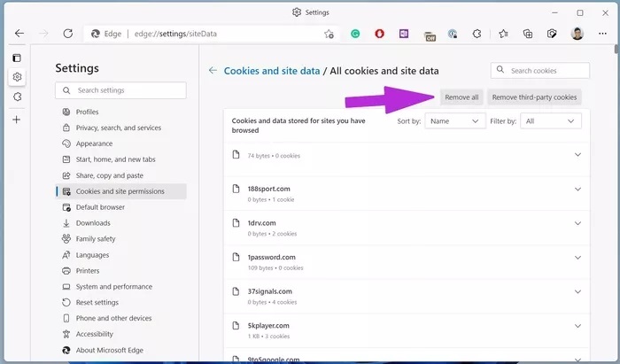Open new vertical tab with plus icon

pyautogui.click(x=16, y=120)
